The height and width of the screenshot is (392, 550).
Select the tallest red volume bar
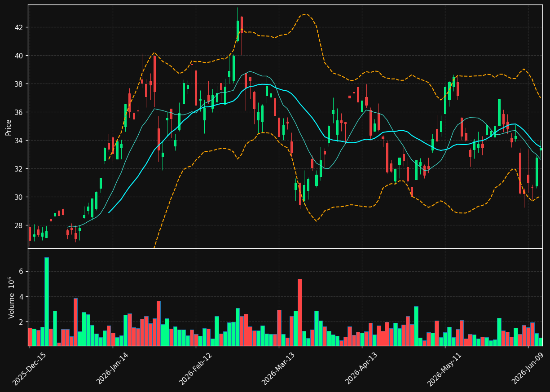click(x=299, y=312)
